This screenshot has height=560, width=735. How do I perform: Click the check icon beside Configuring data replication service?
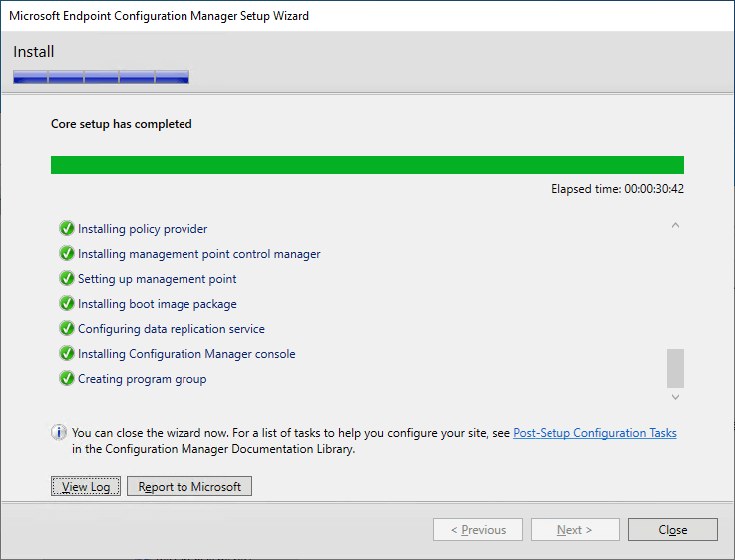tap(67, 328)
